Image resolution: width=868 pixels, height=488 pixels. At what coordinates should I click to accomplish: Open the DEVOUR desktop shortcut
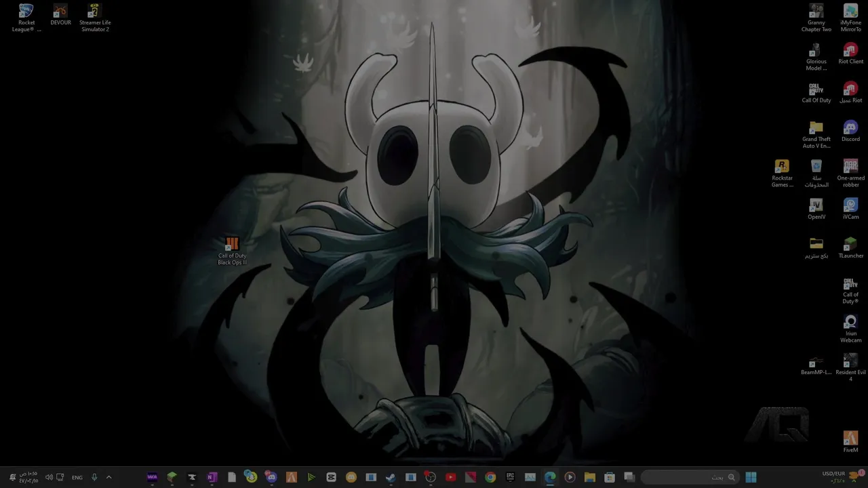(60, 15)
